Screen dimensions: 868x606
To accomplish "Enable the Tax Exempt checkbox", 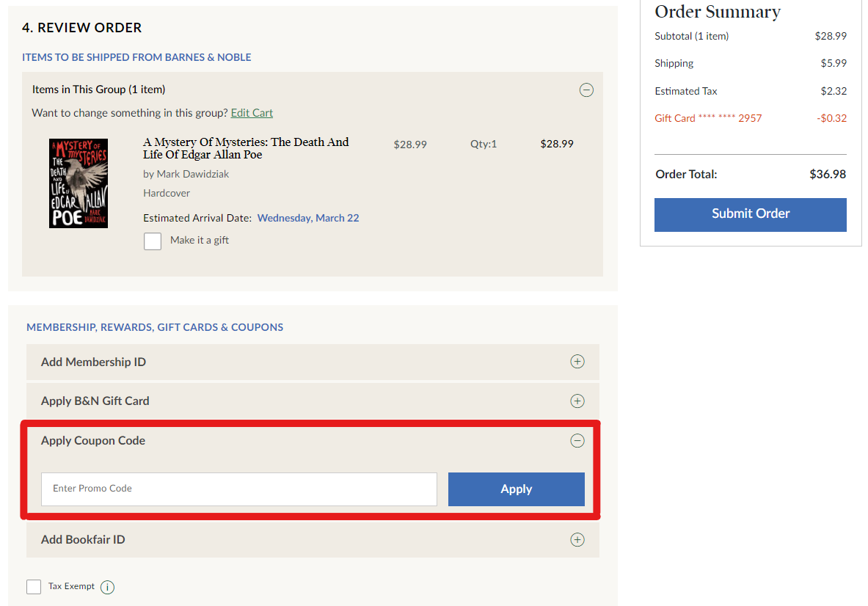I will [34, 587].
